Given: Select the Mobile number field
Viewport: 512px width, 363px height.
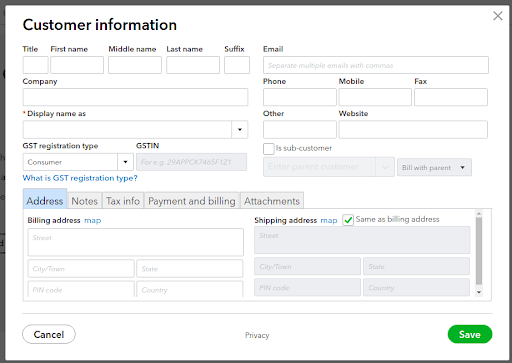Looking at the screenshot, I should click(375, 97).
